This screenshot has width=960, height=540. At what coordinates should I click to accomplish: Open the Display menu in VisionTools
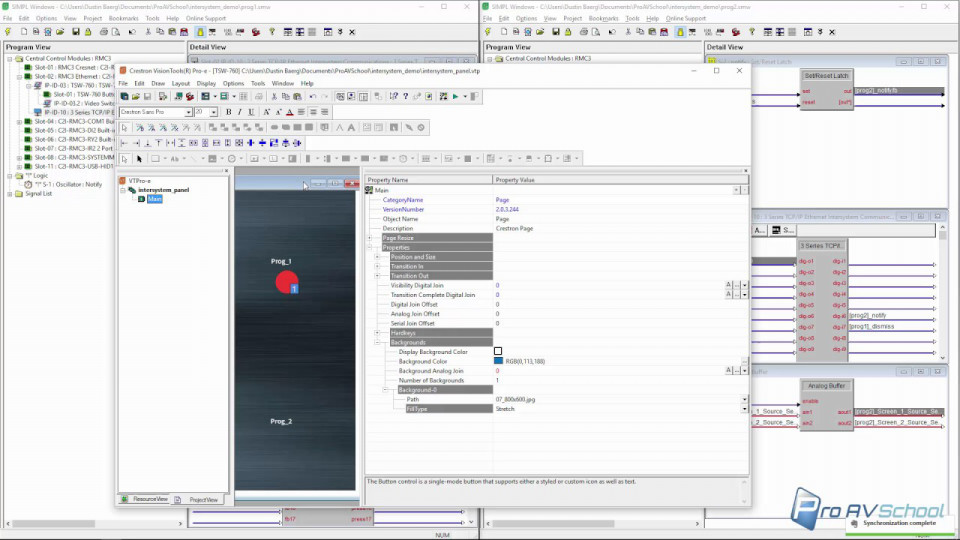tap(206, 83)
